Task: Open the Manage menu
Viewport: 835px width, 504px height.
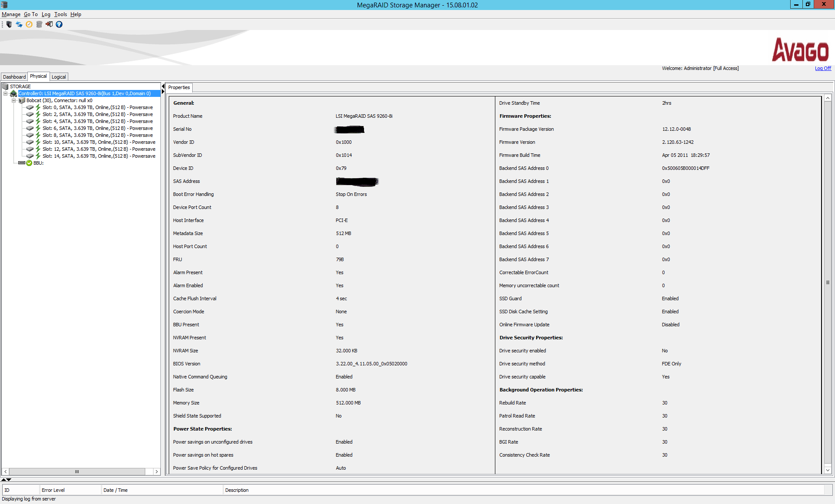Action: point(11,14)
